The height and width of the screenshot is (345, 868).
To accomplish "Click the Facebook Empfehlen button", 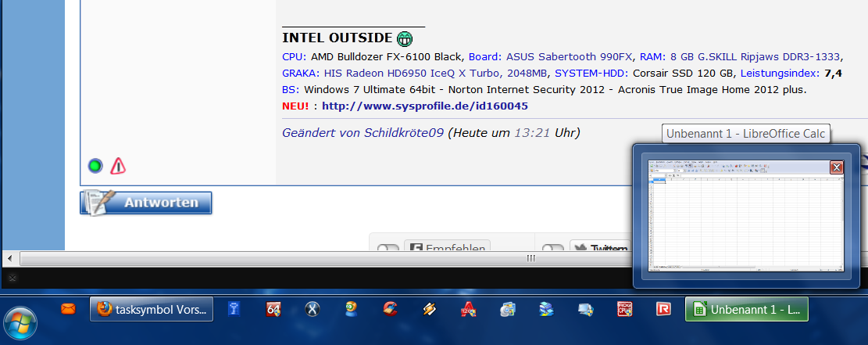I will (448, 247).
